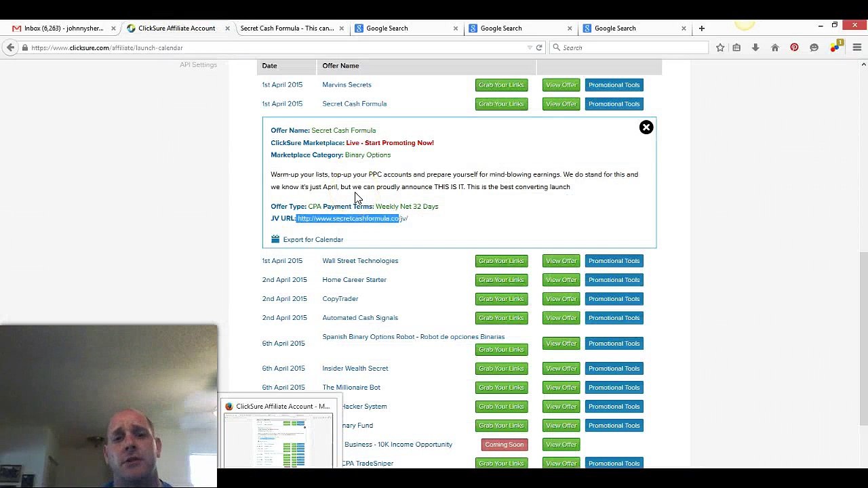The width and height of the screenshot is (868, 488).
Task: Click the Pinterest toolbar icon
Action: [794, 47]
